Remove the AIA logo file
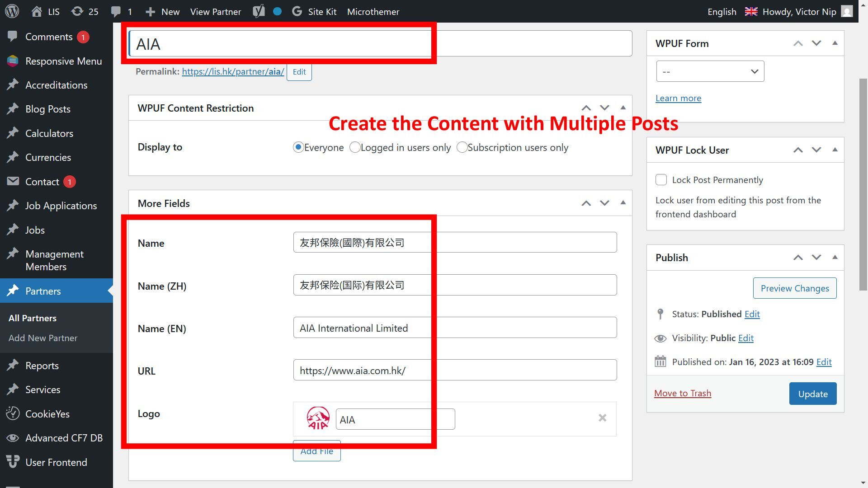This screenshot has width=868, height=488. pos(602,418)
